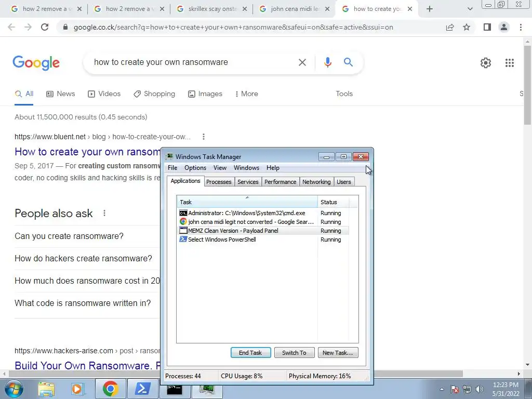Switch to PowerShell on the taskbar
The image size is (532, 399).
coord(143,389)
